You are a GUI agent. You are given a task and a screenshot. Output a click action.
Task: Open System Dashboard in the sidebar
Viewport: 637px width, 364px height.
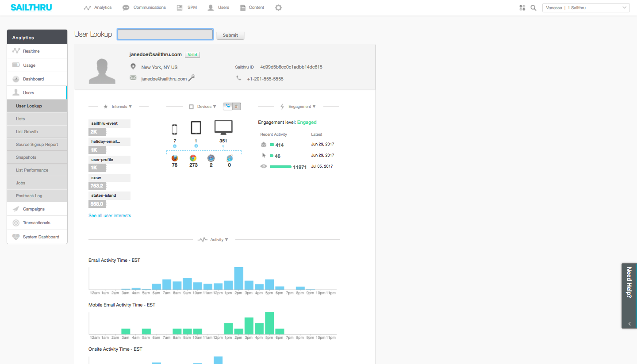click(37, 237)
